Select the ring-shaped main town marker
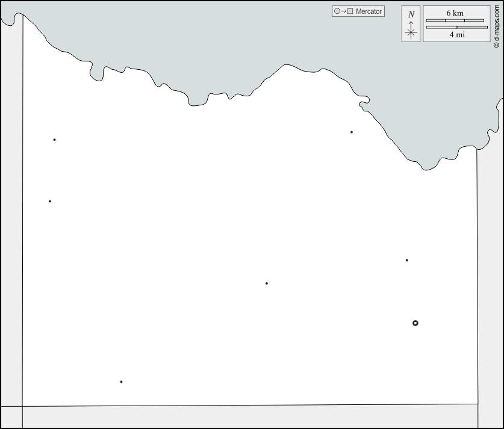The image size is (504, 429). click(415, 323)
